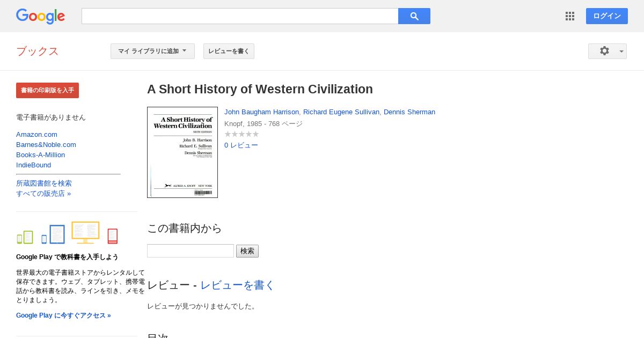644x338 pixels.
Task: Click すべての販売店 link
Action: pyautogui.click(x=43, y=193)
